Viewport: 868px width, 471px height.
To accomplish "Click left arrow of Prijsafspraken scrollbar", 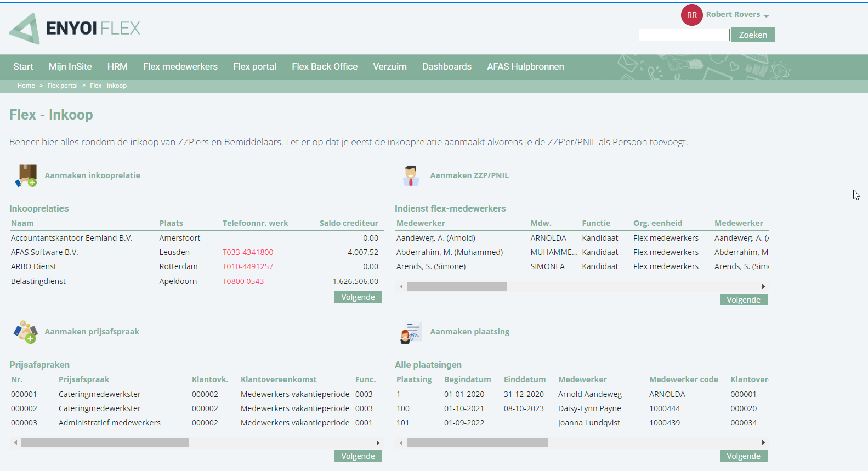I will tap(16, 442).
